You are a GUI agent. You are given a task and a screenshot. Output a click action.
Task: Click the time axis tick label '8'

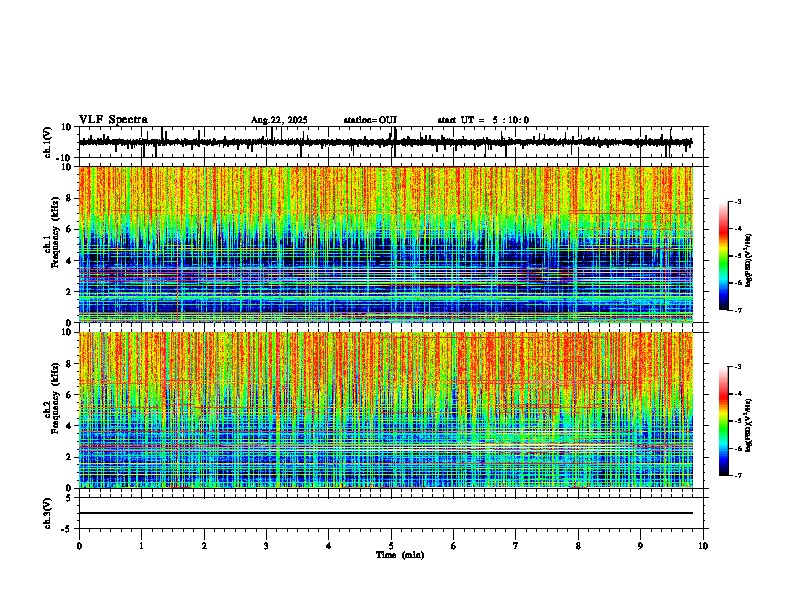point(578,546)
